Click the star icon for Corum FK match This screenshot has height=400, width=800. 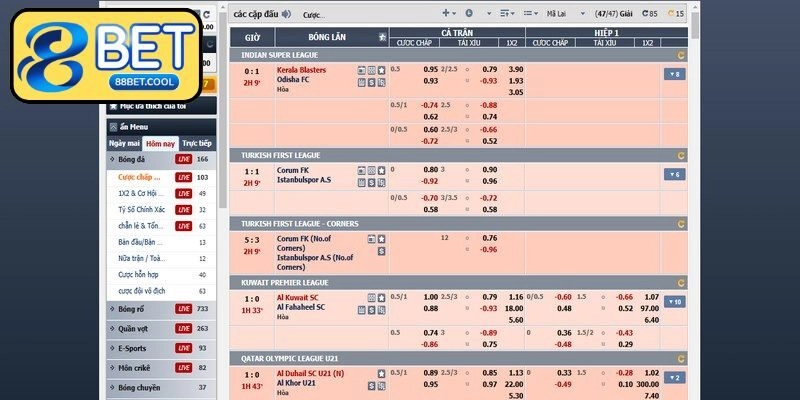click(381, 170)
